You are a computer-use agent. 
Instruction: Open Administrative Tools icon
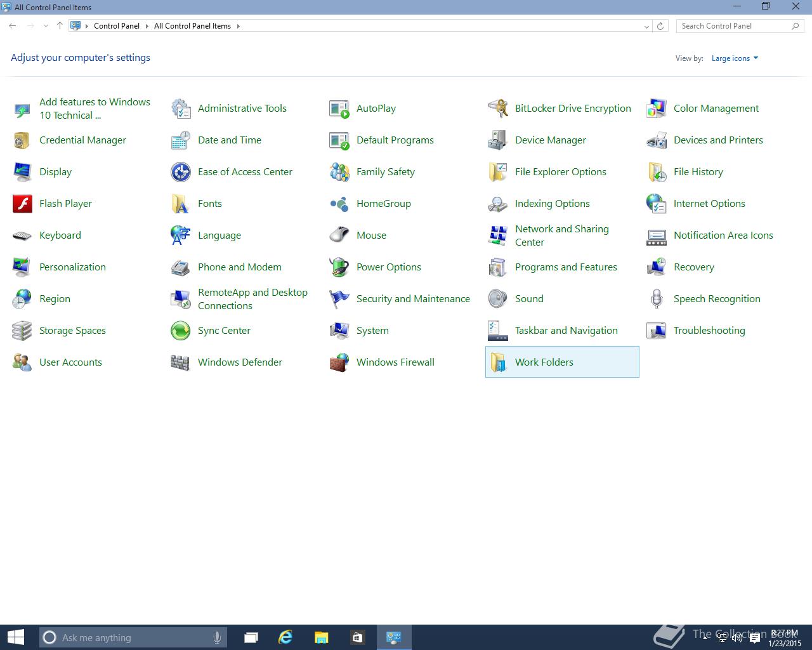pyautogui.click(x=181, y=109)
